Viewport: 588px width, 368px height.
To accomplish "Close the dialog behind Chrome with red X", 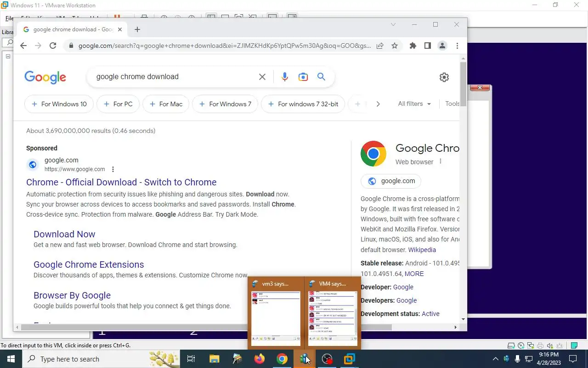I will coord(480,87).
